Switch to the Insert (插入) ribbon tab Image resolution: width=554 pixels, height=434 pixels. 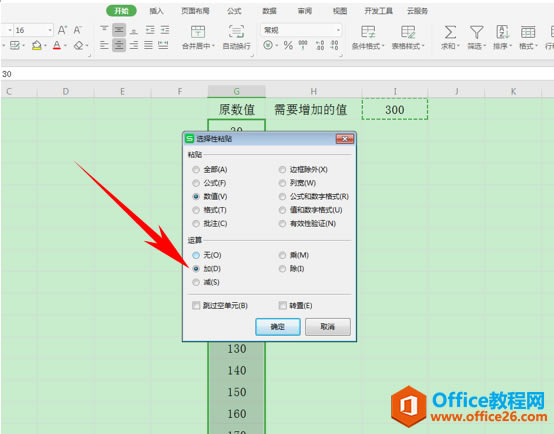click(156, 11)
